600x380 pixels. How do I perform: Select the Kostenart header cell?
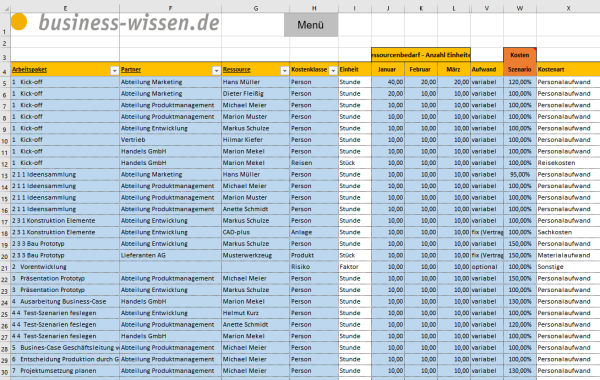pyautogui.click(x=568, y=69)
